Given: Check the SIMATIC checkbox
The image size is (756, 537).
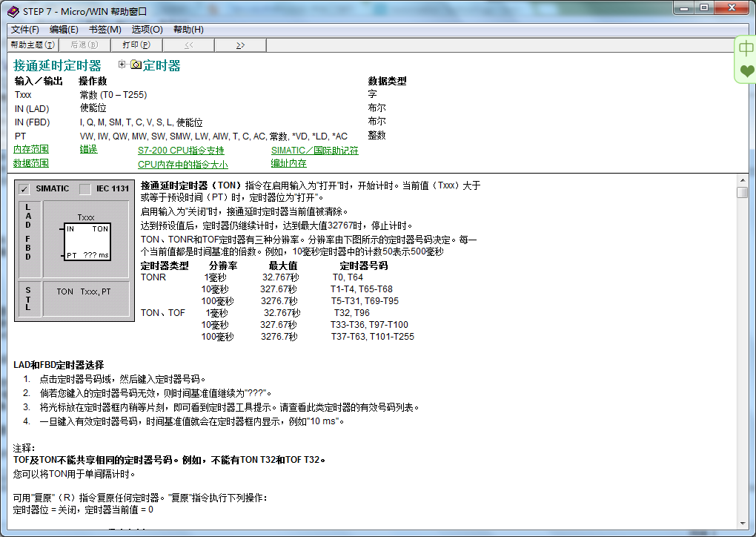Looking at the screenshot, I should (24, 189).
